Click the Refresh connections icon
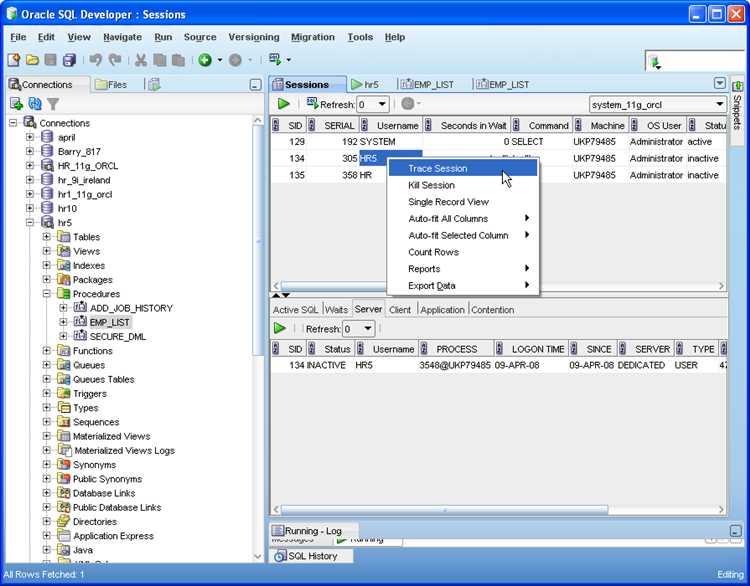 pyautogui.click(x=35, y=103)
